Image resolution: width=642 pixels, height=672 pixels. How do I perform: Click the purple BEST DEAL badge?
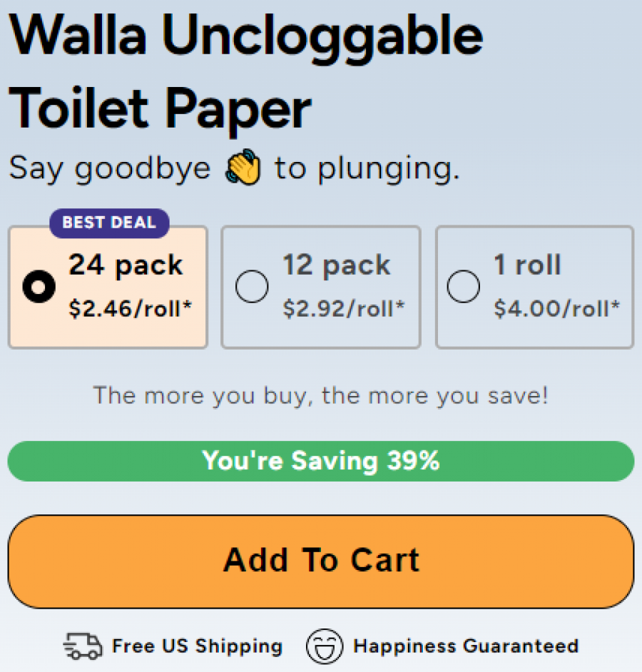point(109,223)
